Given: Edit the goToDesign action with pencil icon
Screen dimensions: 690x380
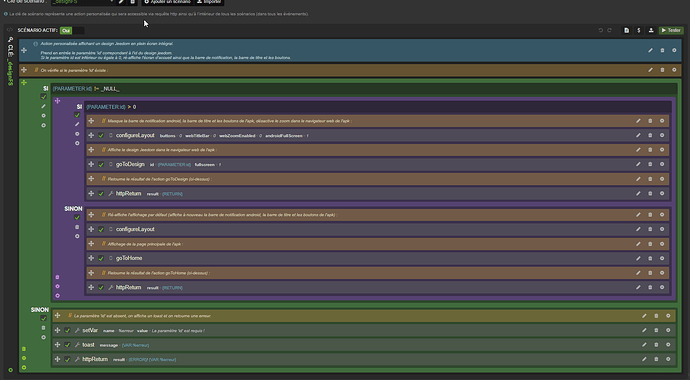Looking at the screenshot, I should coord(638,164).
